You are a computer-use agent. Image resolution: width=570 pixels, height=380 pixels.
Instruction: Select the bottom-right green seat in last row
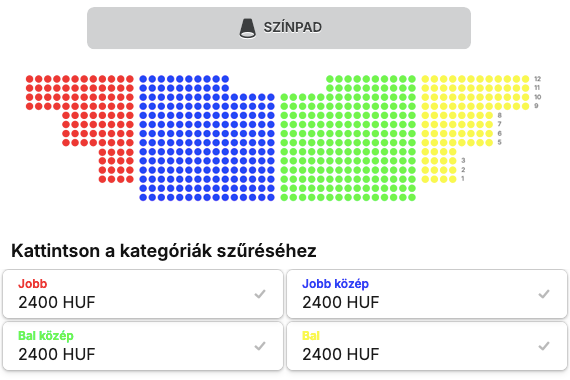412,197
